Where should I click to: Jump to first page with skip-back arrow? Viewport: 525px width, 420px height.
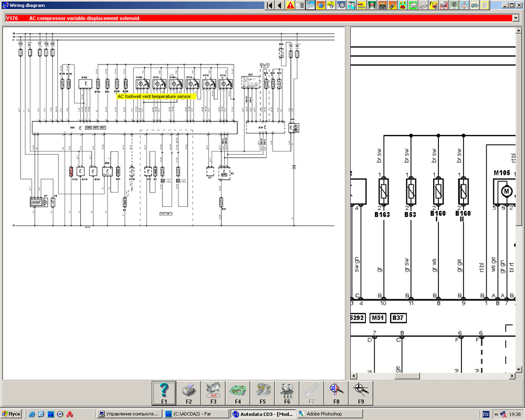coord(269,5)
